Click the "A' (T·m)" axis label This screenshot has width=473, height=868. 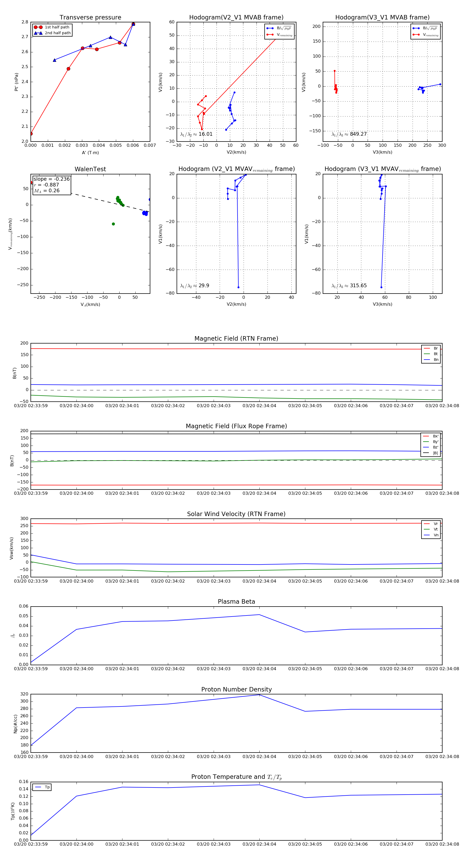point(90,153)
